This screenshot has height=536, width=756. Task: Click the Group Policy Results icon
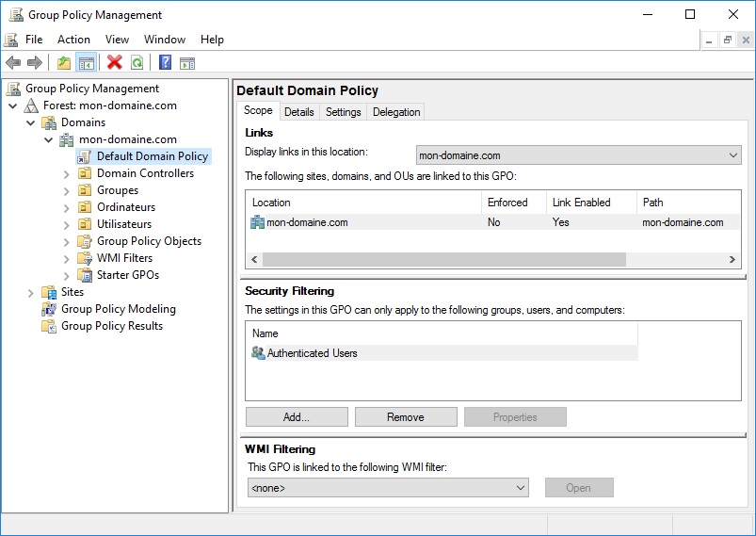pos(49,326)
